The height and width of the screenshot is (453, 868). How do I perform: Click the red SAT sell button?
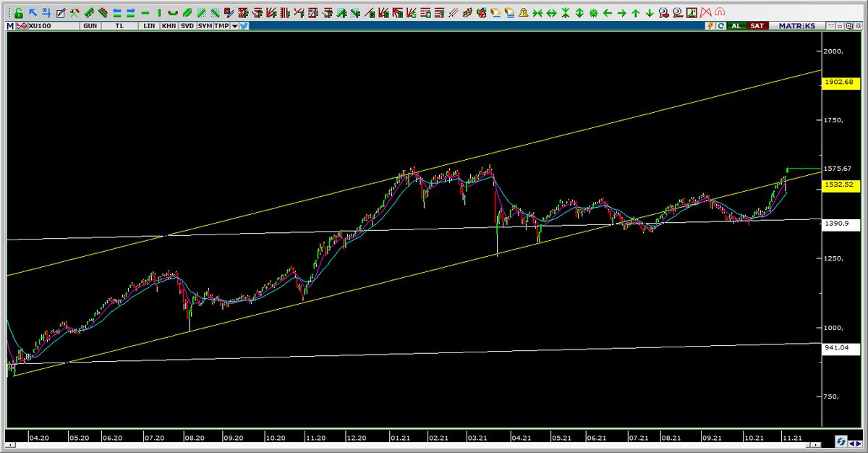pos(757,26)
